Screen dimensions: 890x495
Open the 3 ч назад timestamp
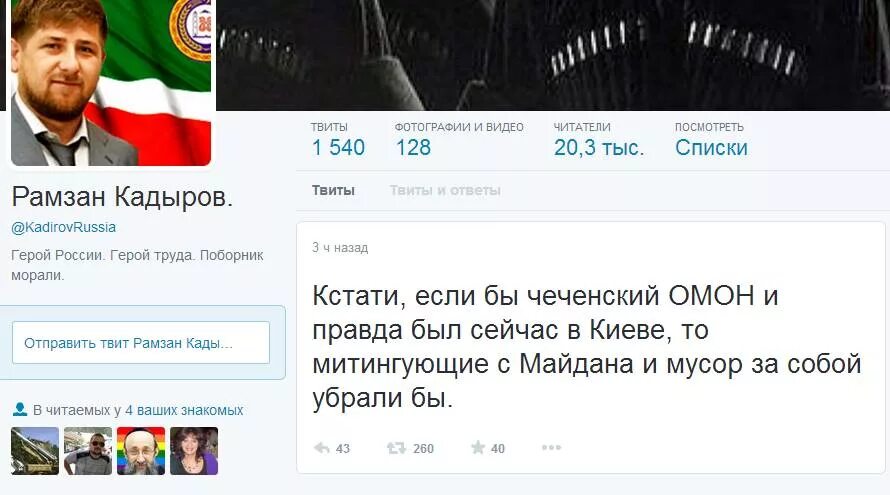[x=340, y=248]
